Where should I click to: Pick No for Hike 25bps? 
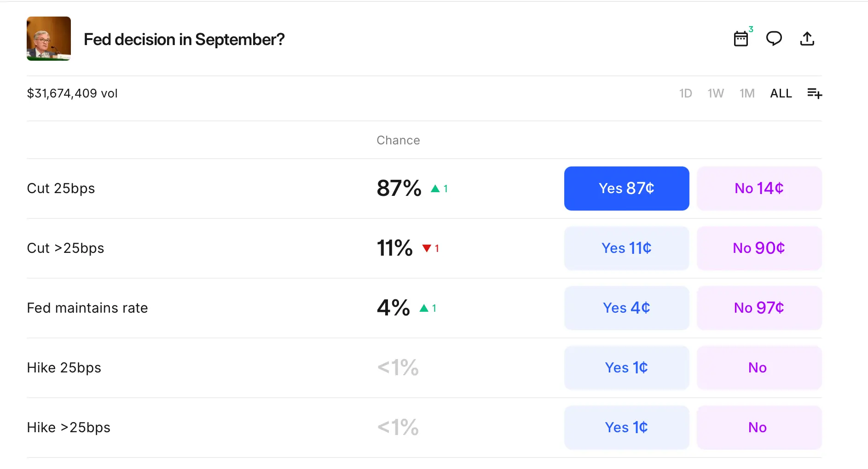click(x=759, y=368)
